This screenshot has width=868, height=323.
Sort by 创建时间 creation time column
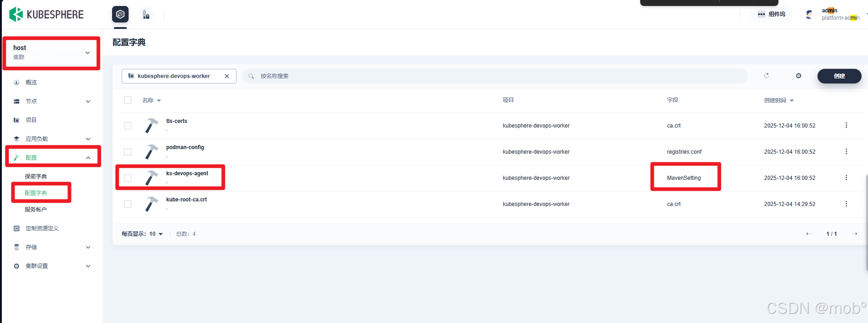[x=779, y=100]
